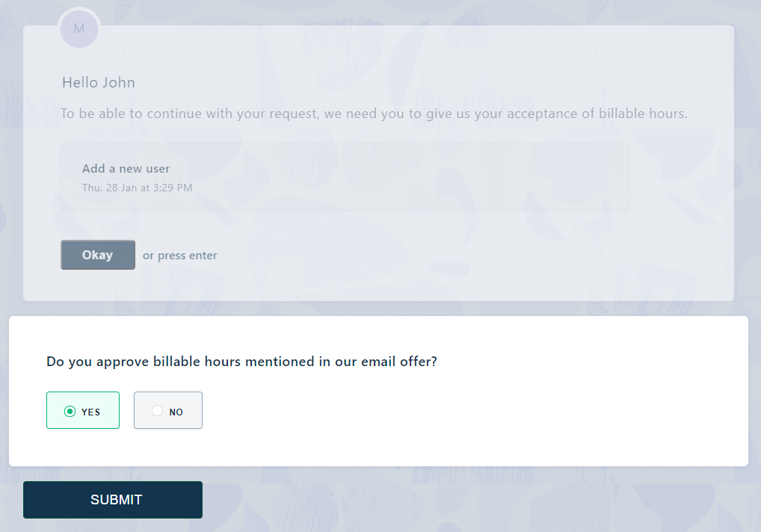This screenshot has width=761, height=532.
Task: Toggle the radio inside the YES box
Action: [69, 410]
